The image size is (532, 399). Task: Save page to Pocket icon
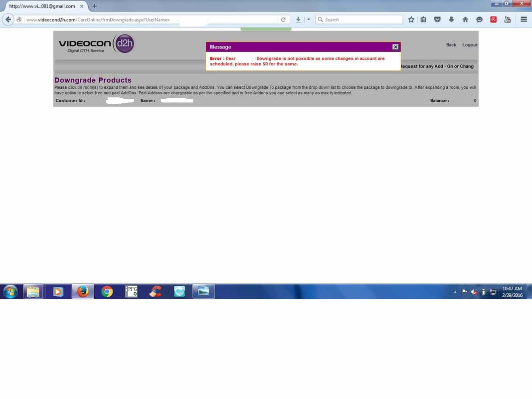[x=437, y=19]
